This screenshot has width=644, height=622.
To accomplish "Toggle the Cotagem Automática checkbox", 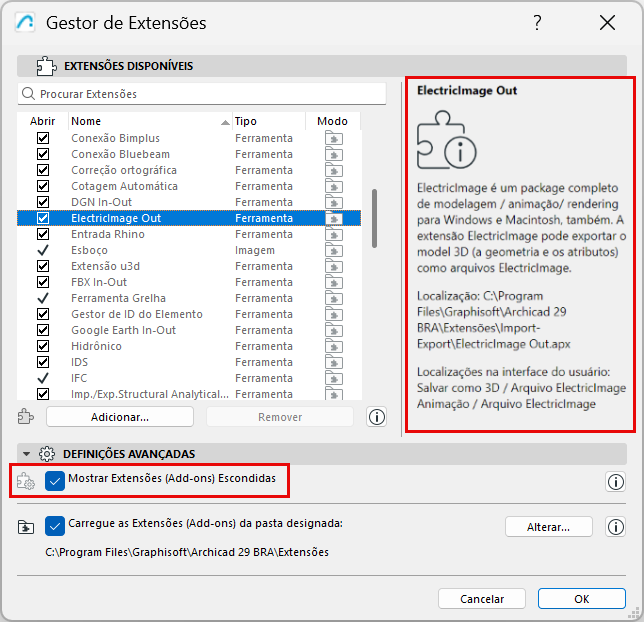I will [43, 186].
